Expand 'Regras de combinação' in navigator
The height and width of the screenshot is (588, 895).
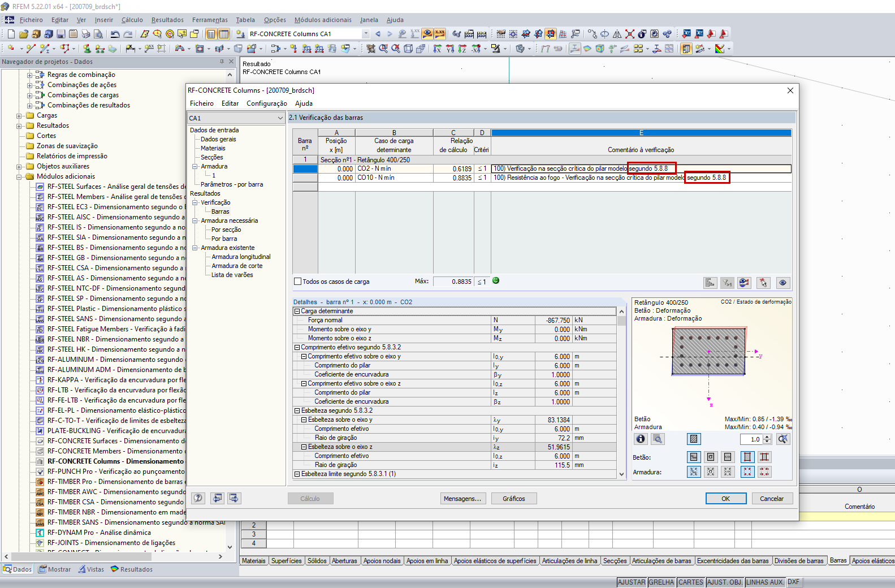tap(30, 75)
